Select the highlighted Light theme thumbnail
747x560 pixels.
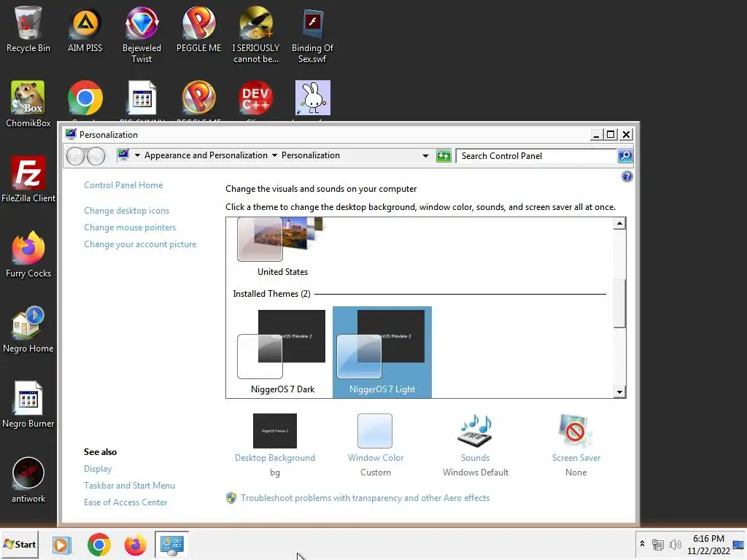pos(382,352)
